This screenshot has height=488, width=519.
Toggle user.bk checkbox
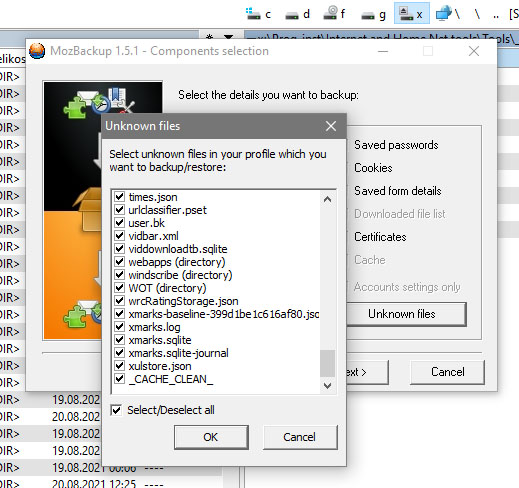click(119, 222)
